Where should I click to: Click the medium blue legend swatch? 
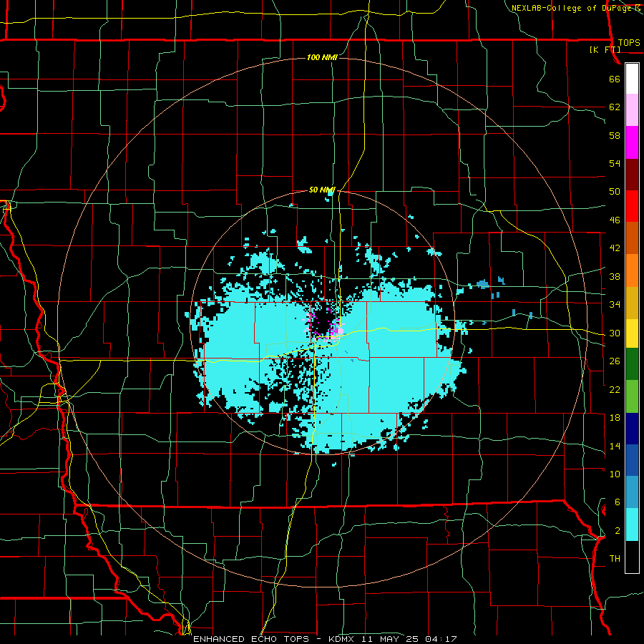pos(632,461)
